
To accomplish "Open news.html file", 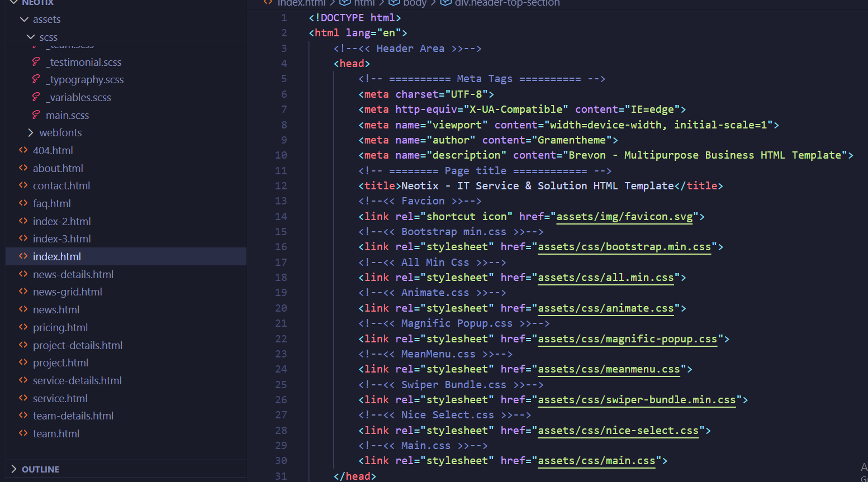I will pyautogui.click(x=56, y=309).
